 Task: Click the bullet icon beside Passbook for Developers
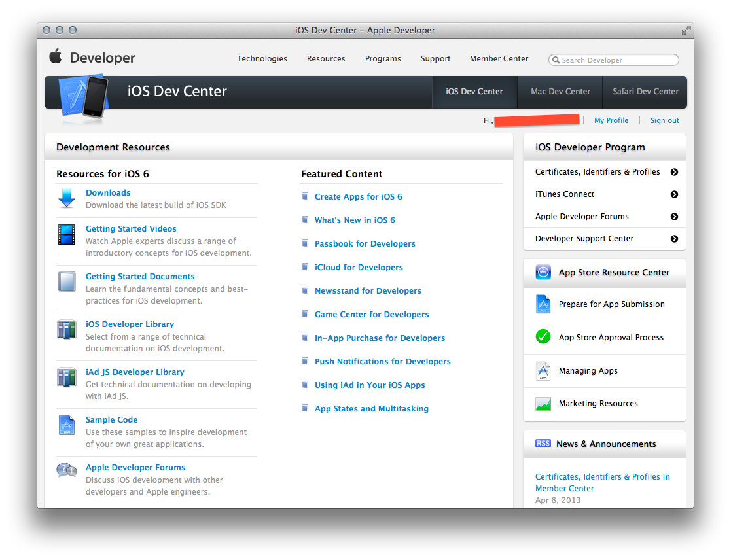pos(305,243)
